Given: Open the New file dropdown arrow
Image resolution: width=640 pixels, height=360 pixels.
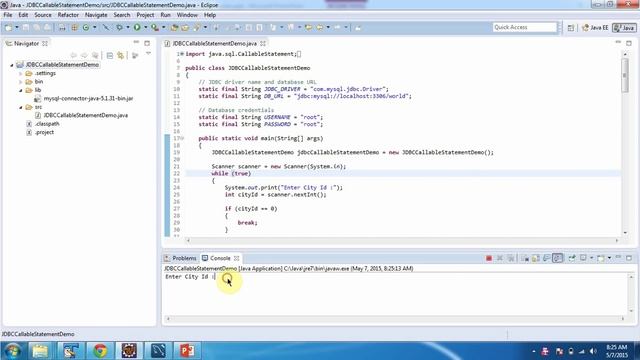Looking at the screenshot, I should (17, 27).
